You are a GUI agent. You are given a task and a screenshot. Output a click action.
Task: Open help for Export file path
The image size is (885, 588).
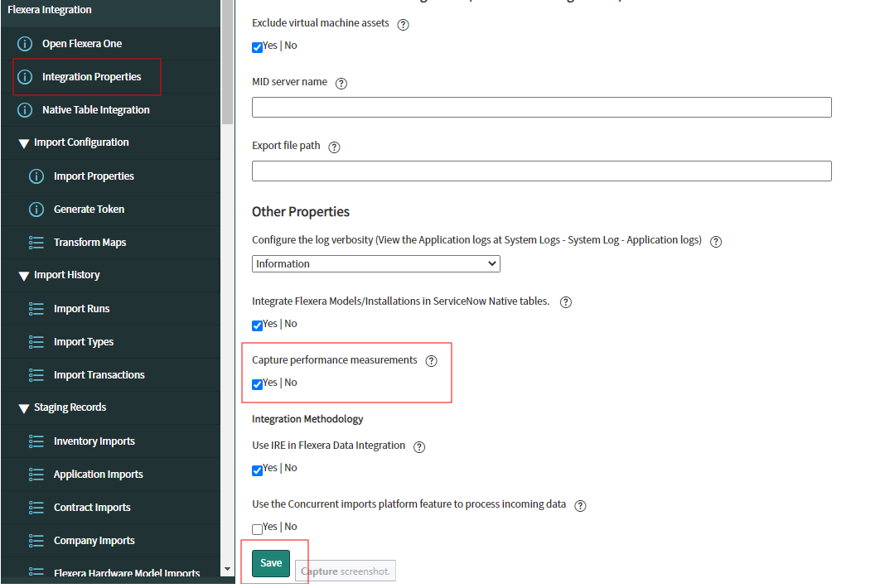coord(334,147)
